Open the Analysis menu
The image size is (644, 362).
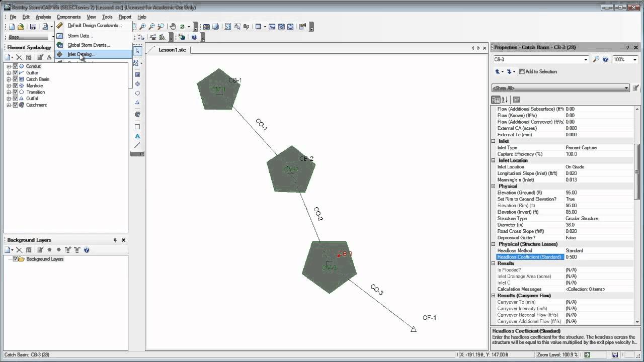click(43, 17)
